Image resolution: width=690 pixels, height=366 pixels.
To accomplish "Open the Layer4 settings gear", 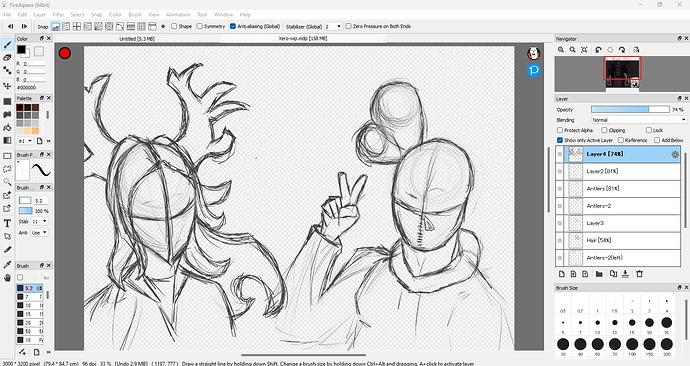I will [x=675, y=154].
